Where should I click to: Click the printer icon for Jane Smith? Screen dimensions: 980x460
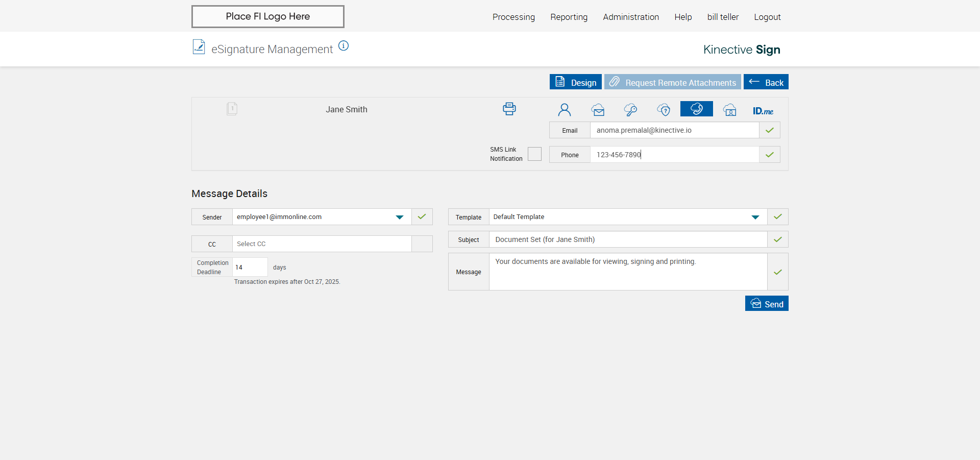pos(509,109)
